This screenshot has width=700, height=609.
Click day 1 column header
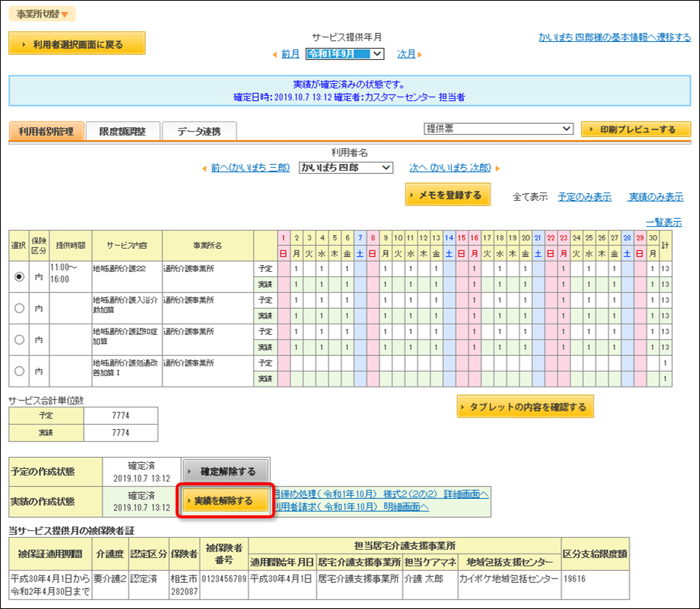click(284, 237)
